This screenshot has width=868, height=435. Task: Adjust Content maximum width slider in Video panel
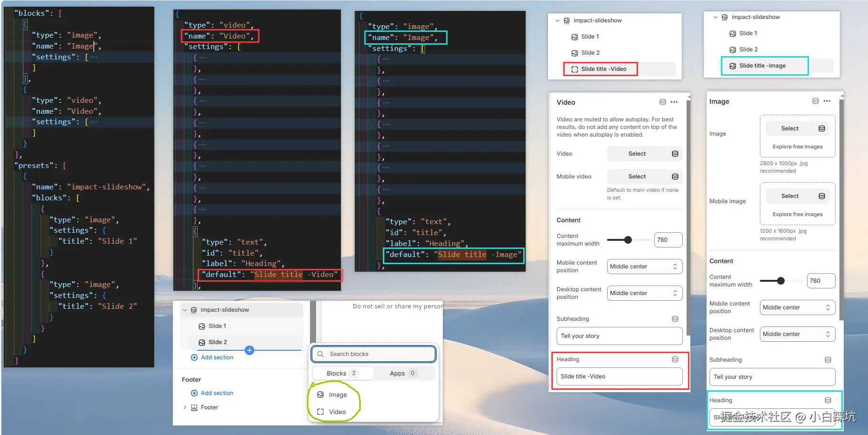628,240
